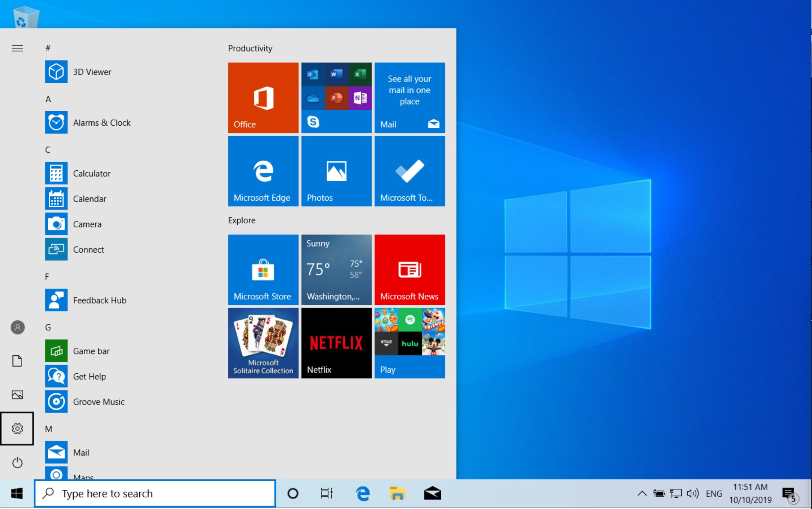Image resolution: width=812 pixels, height=509 pixels.
Task: Open Cortana from the taskbar
Action: coord(293,493)
